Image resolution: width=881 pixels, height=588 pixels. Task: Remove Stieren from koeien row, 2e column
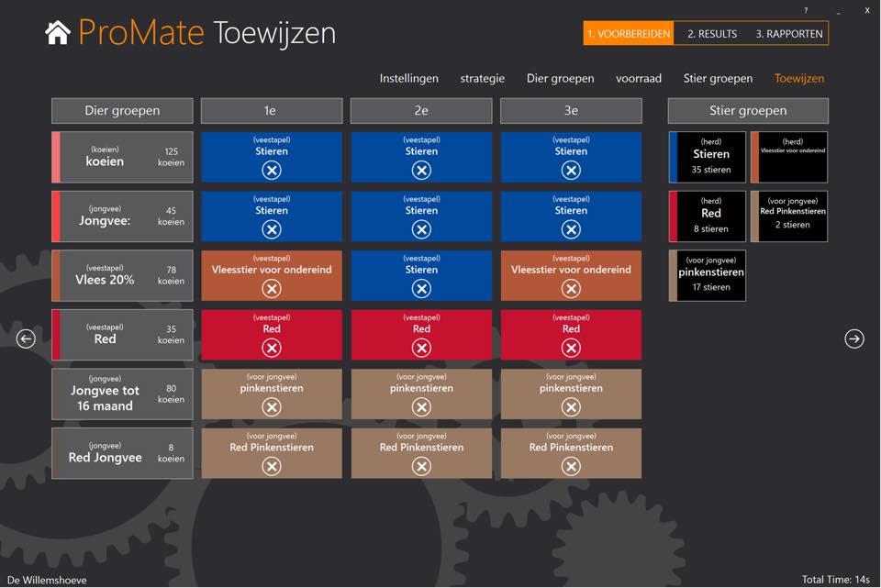pyautogui.click(x=421, y=171)
